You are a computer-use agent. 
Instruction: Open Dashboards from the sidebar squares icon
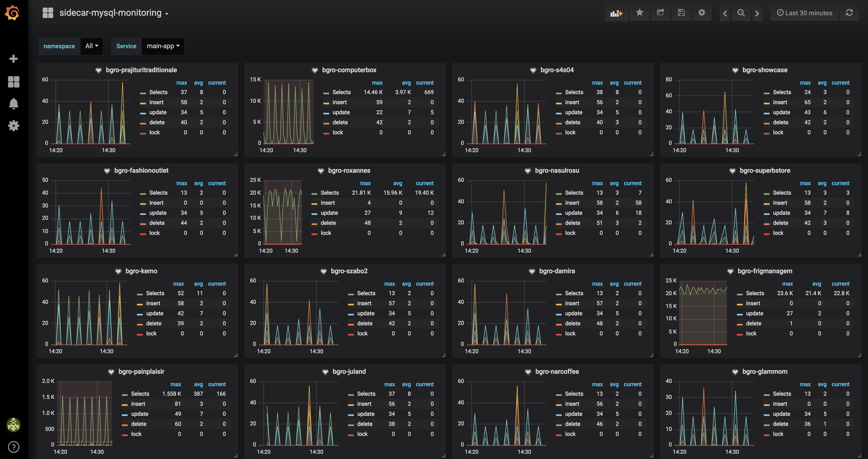13,82
